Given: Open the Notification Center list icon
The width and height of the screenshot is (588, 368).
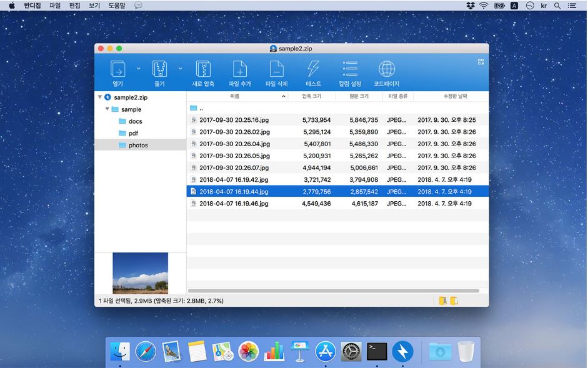Looking at the screenshot, I should (x=572, y=6).
